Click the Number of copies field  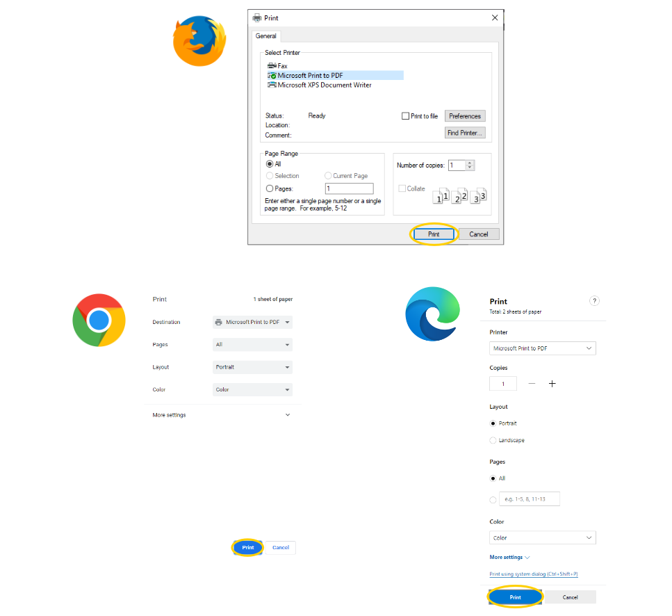pos(457,165)
